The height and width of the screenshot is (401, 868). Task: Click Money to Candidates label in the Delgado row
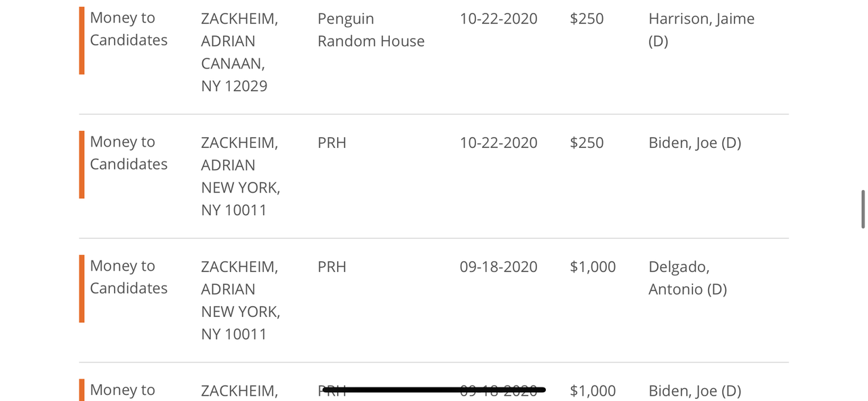(129, 278)
